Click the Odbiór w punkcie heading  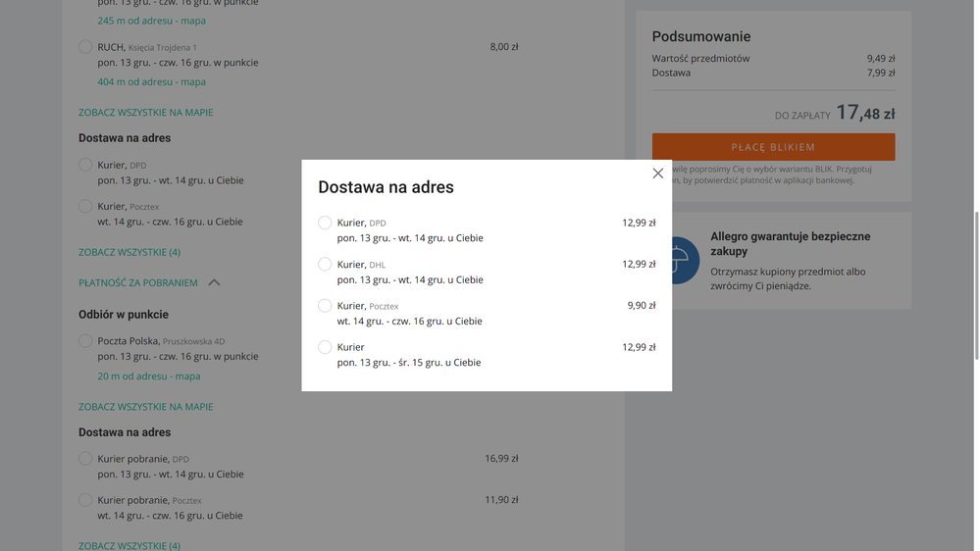point(124,315)
